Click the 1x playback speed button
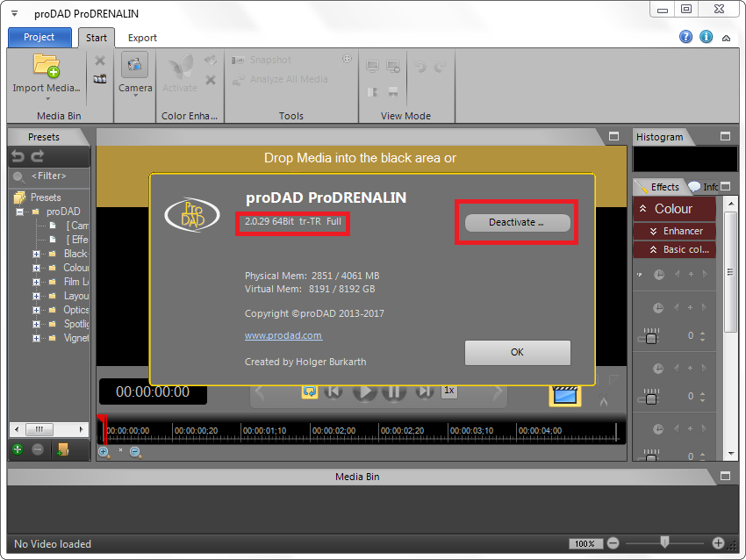This screenshot has width=746, height=560. [x=449, y=391]
